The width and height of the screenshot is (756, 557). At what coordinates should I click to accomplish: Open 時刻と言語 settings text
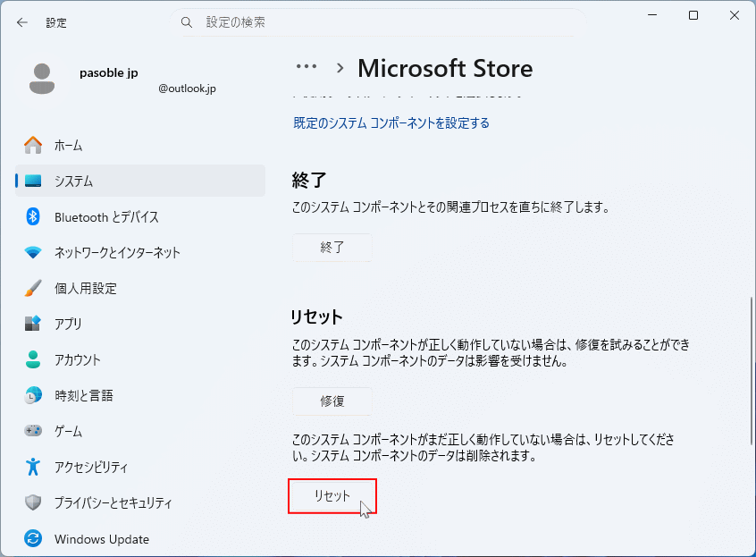[84, 395]
